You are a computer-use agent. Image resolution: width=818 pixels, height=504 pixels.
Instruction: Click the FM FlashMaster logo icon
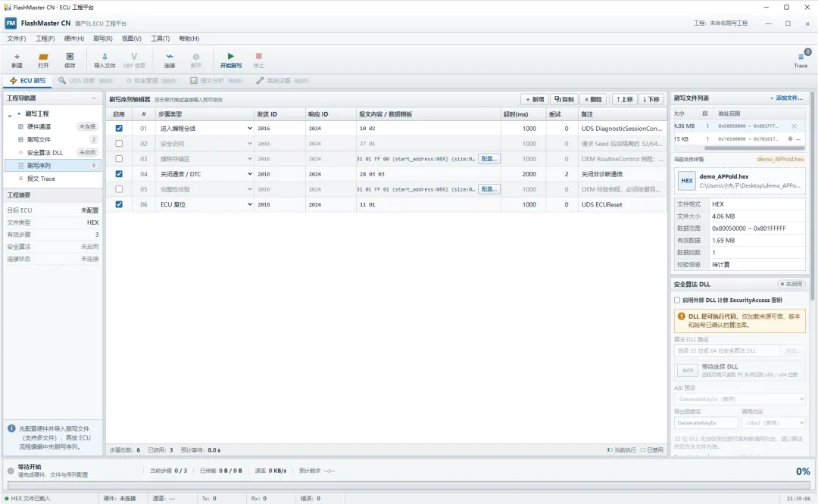11,23
